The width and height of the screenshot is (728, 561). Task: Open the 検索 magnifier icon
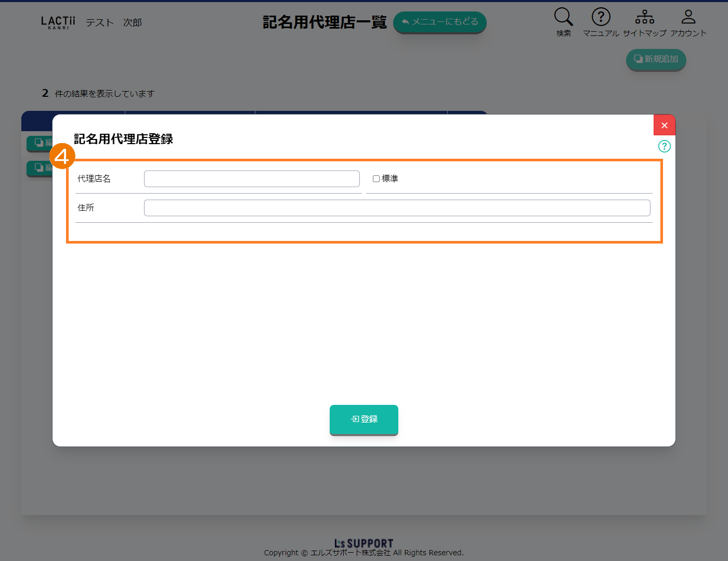563,17
